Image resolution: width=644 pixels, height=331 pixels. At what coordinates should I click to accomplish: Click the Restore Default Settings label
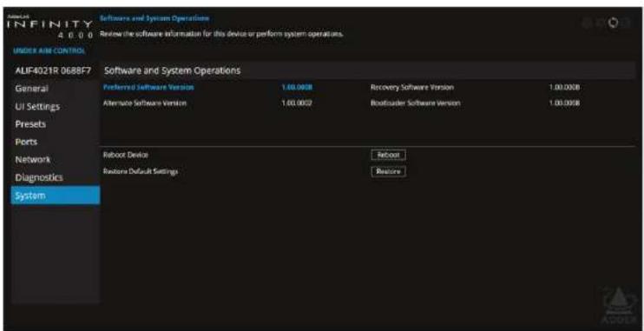click(x=141, y=171)
